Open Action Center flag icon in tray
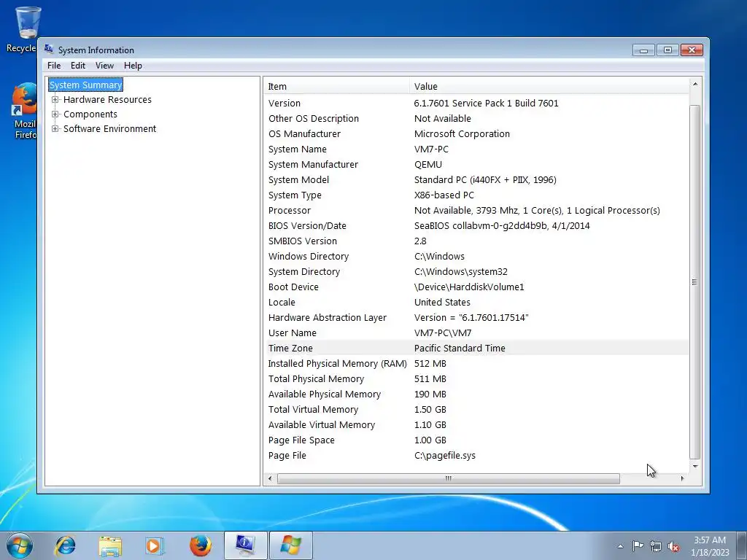This screenshot has height=560, width=747. pos(638,545)
